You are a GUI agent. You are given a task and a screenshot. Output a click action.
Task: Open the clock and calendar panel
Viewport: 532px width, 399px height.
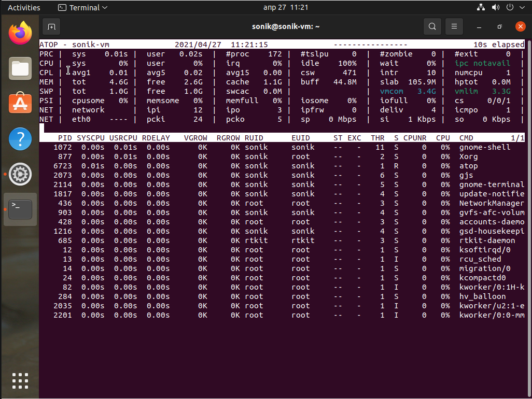tap(286, 8)
